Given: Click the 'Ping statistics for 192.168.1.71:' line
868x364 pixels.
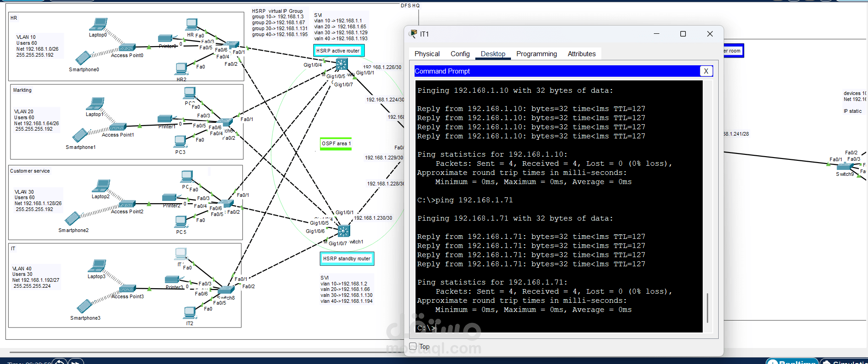Looking at the screenshot, I should (x=492, y=282).
